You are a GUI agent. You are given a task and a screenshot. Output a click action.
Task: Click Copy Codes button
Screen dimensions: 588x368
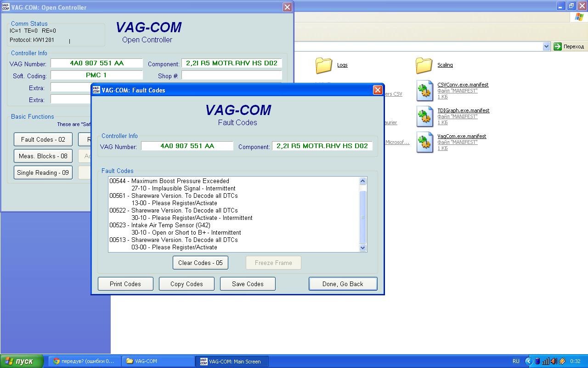(x=187, y=284)
